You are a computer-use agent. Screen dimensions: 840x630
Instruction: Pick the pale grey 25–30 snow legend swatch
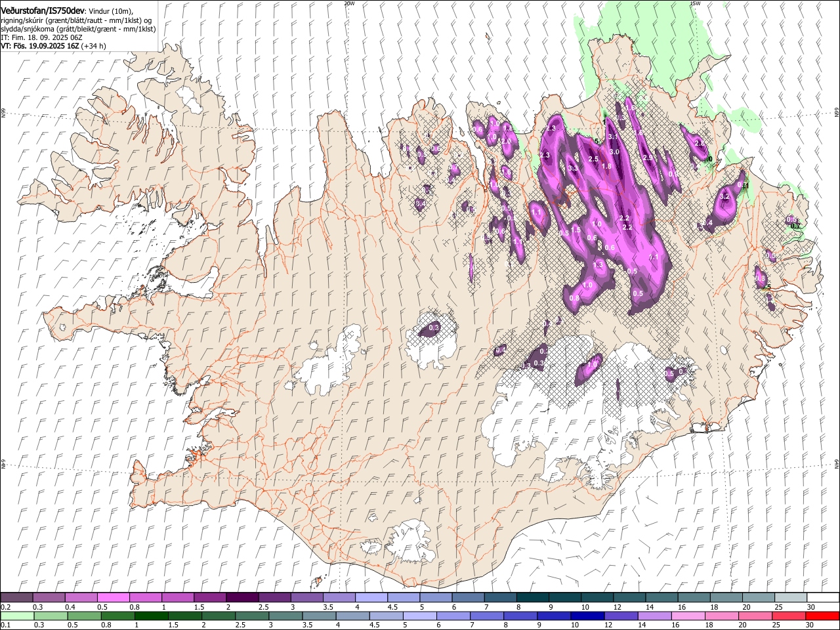click(789, 598)
